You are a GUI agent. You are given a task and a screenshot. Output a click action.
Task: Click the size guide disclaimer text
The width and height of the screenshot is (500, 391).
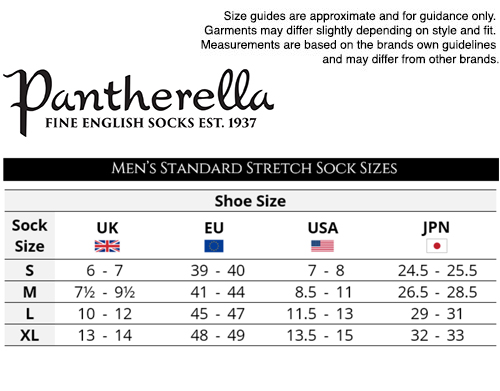[349, 37]
